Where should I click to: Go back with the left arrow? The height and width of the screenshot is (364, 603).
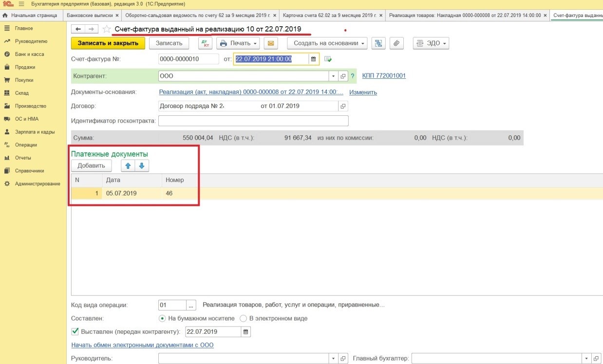coord(78,29)
